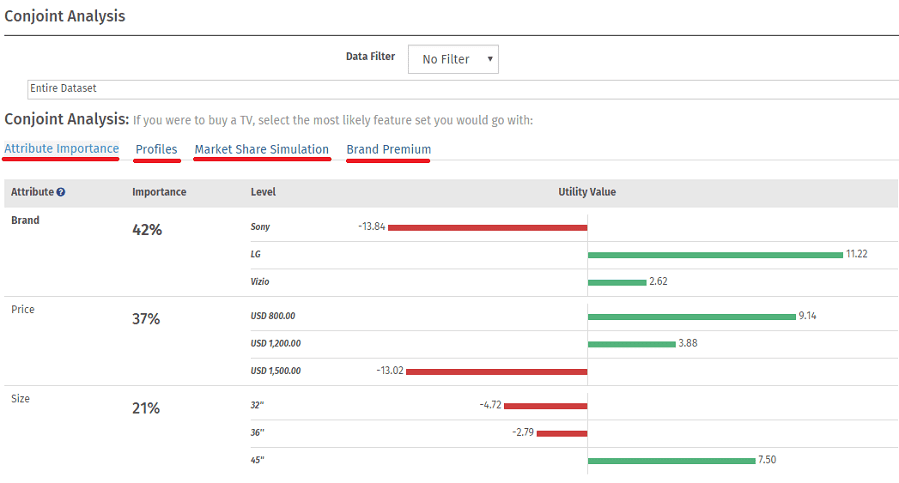Screen dimensions: 899x483
Task: Click the Importance column header
Action: 159,192
